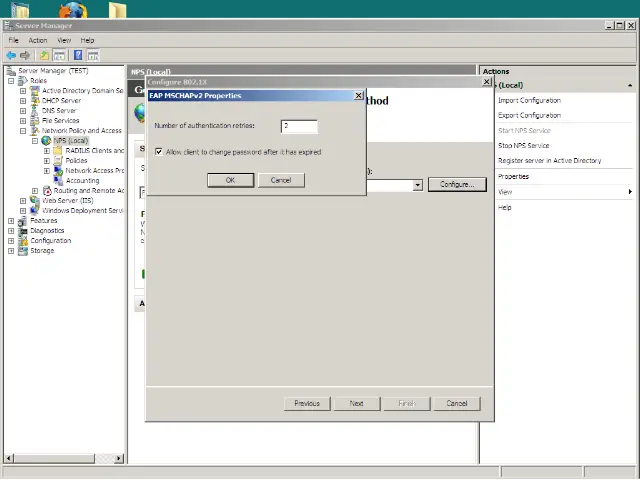Click the Up one level folder icon
This screenshot has height=480, width=640.
click(x=44, y=55)
